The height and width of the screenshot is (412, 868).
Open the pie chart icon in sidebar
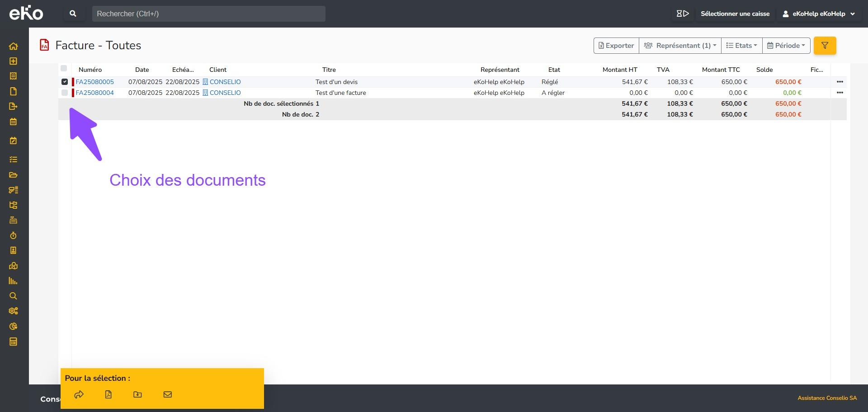tap(13, 326)
